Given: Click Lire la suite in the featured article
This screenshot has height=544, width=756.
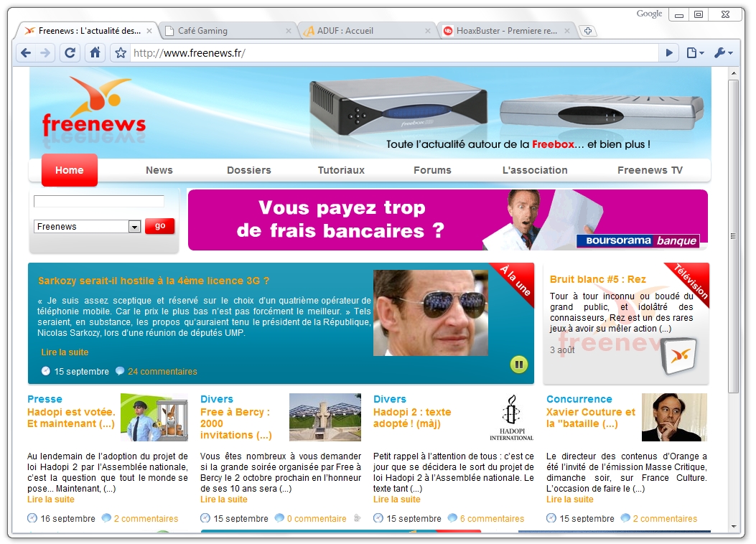Looking at the screenshot, I should (65, 352).
